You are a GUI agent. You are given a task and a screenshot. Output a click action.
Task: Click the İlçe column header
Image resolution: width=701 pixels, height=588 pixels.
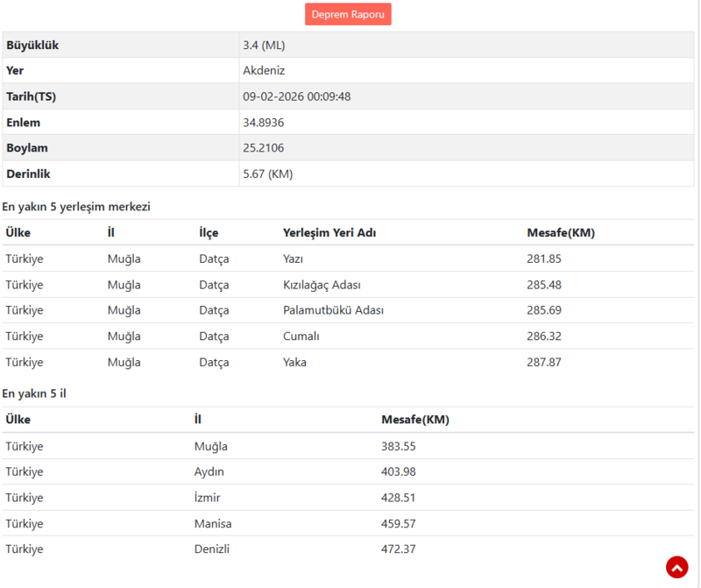coord(210,232)
